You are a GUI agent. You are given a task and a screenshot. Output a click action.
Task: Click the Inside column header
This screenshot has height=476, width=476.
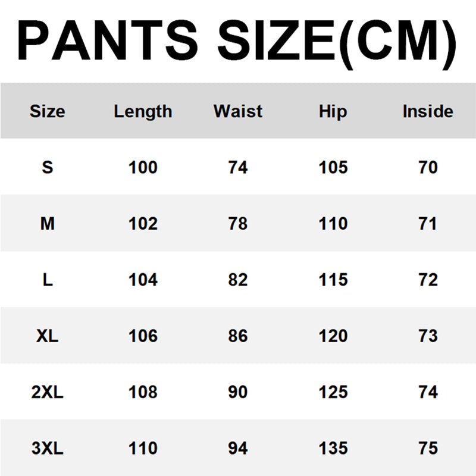pyautogui.click(x=428, y=111)
